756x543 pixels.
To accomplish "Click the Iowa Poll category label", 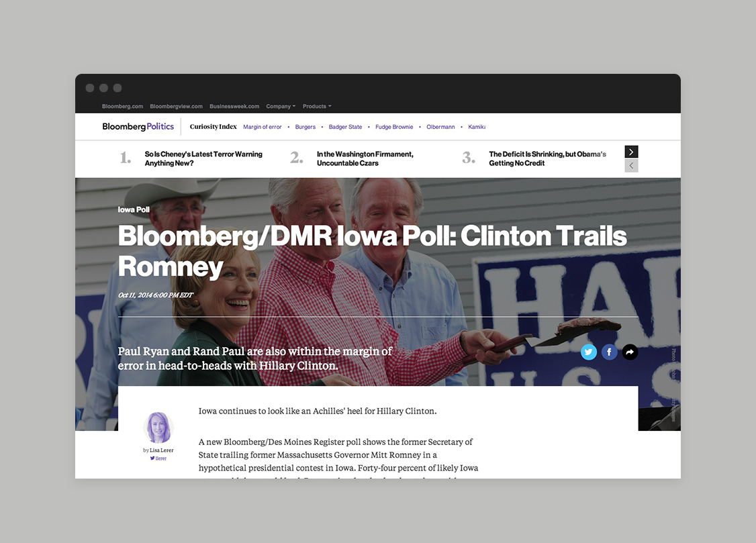I will [134, 209].
